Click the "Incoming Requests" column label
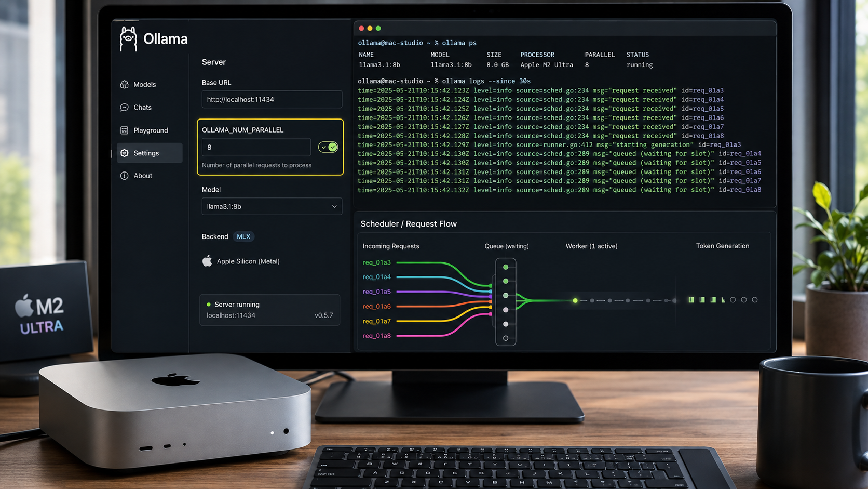The width and height of the screenshot is (868, 489). point(391,246)
